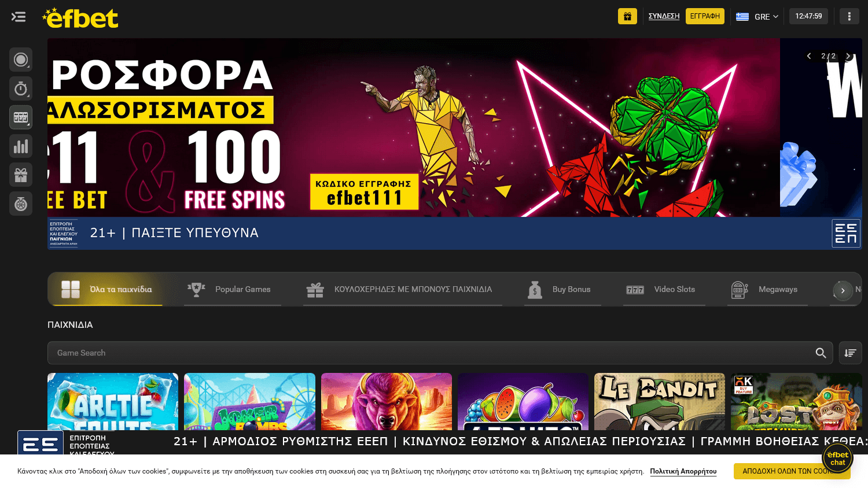The width and height of the screenshot is (868, 488).
Task: Open the Arctic Fruits game thumbnail
Action: click(x=113, y=401)
